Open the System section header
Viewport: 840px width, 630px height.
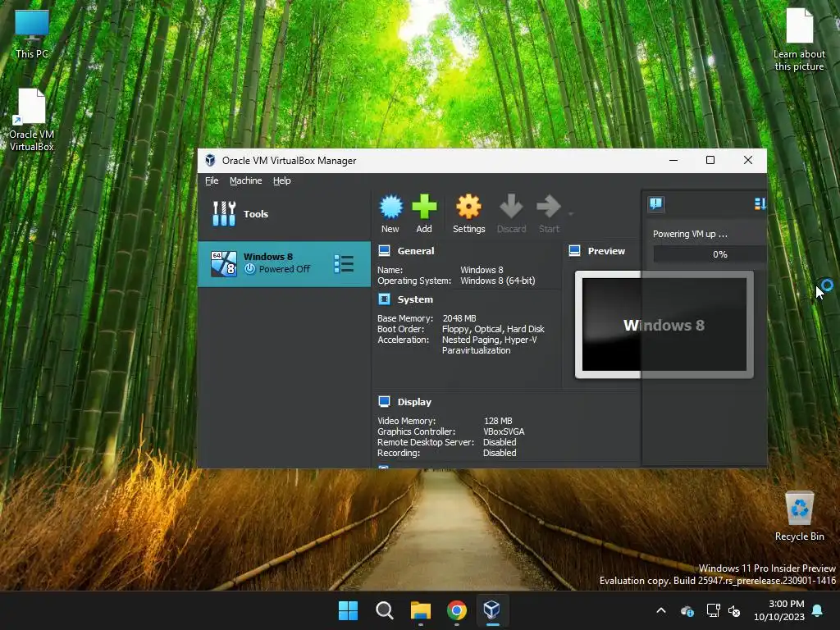[x=415, y=299]
